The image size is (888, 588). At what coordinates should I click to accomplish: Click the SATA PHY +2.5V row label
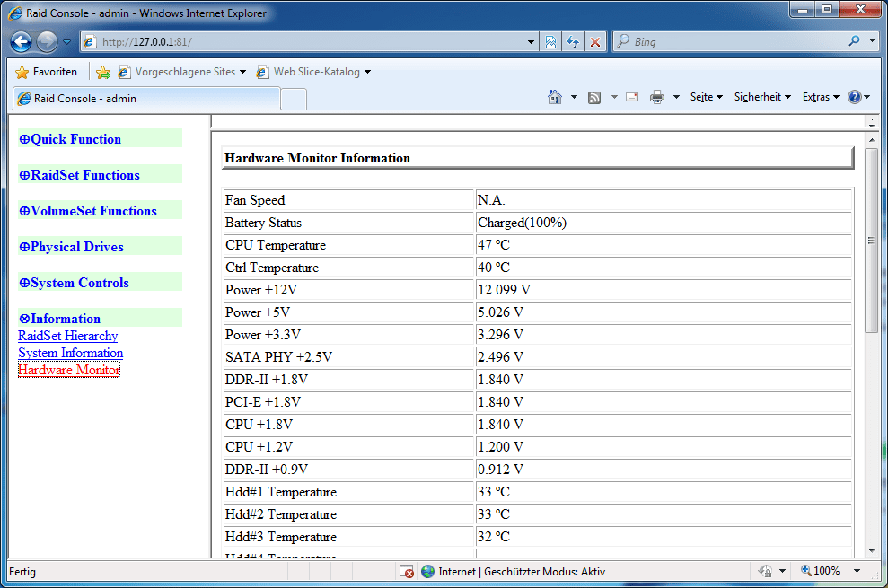[x=278, y=357]
